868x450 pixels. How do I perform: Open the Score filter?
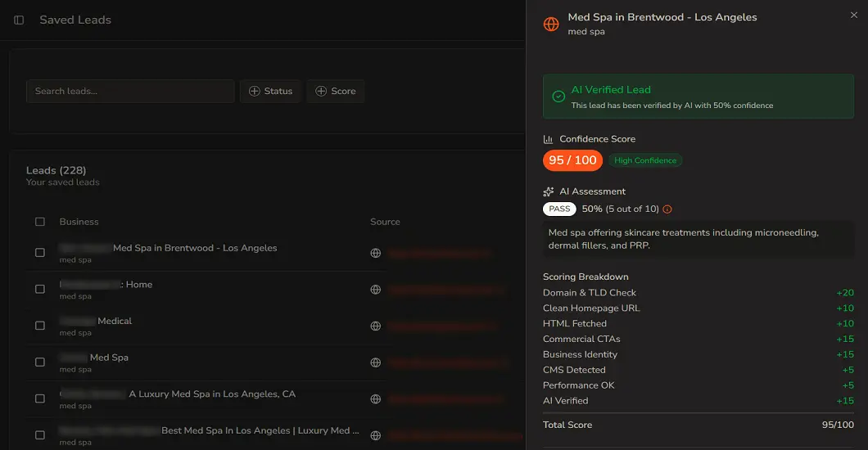click(x=336, y=91)
